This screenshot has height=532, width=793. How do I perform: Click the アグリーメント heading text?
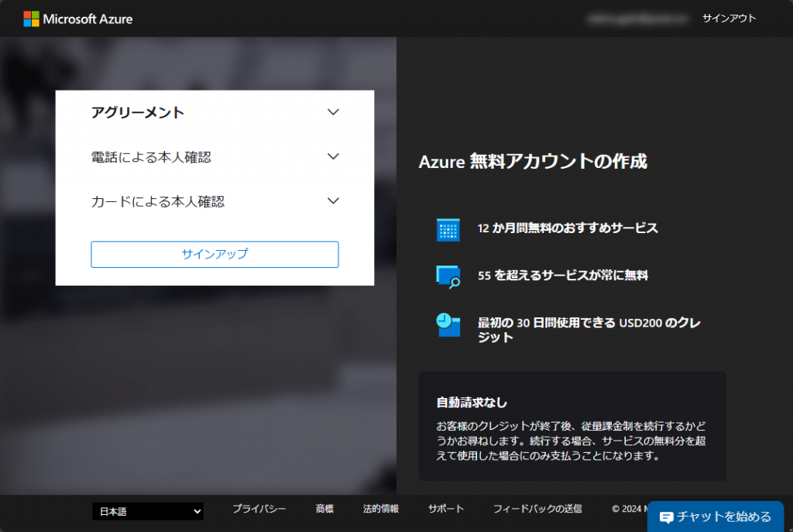coord(138,112)
